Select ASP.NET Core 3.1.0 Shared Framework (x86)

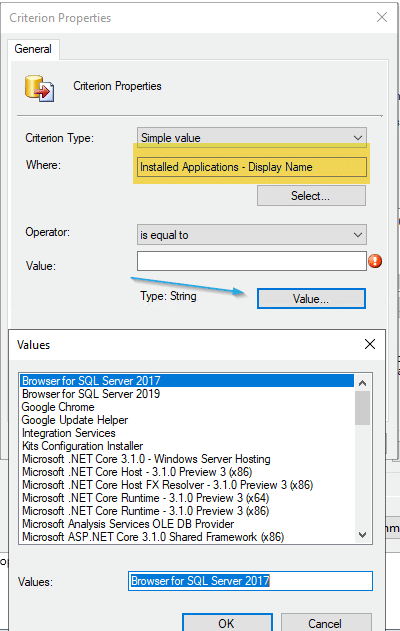click(187, 537)
